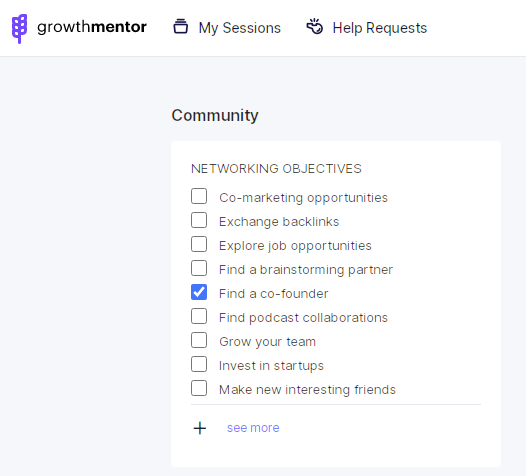Open the Help Requests menu item

click(x=367, y=28)
